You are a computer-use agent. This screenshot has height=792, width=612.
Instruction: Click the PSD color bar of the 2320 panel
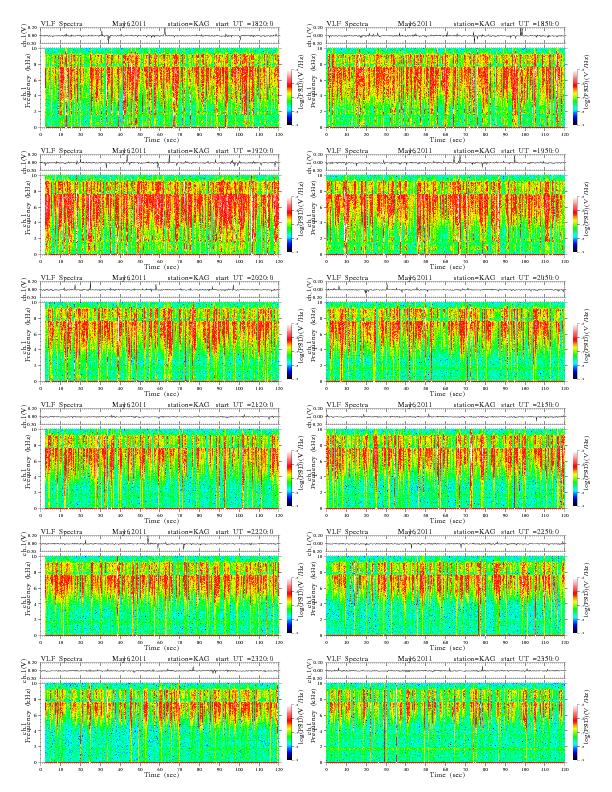(289, 732)
